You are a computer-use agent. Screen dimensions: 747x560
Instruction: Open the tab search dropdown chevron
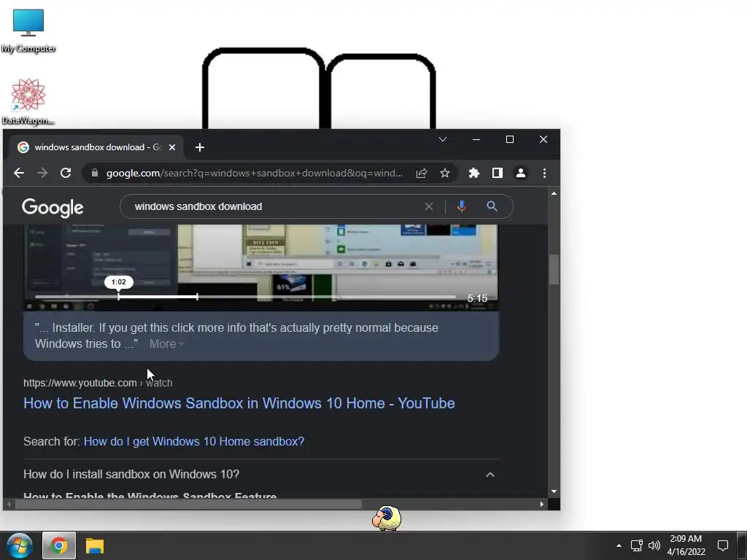[x=443, y=139]
